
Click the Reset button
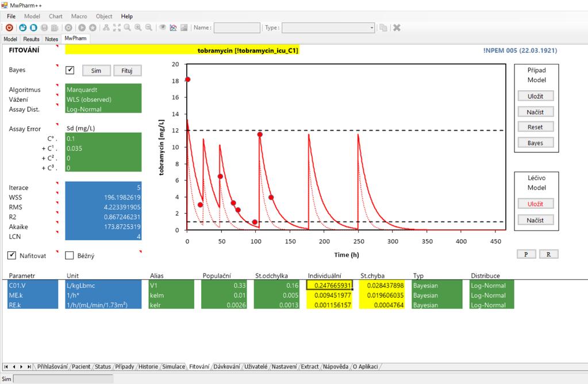[x=535, y=127]
